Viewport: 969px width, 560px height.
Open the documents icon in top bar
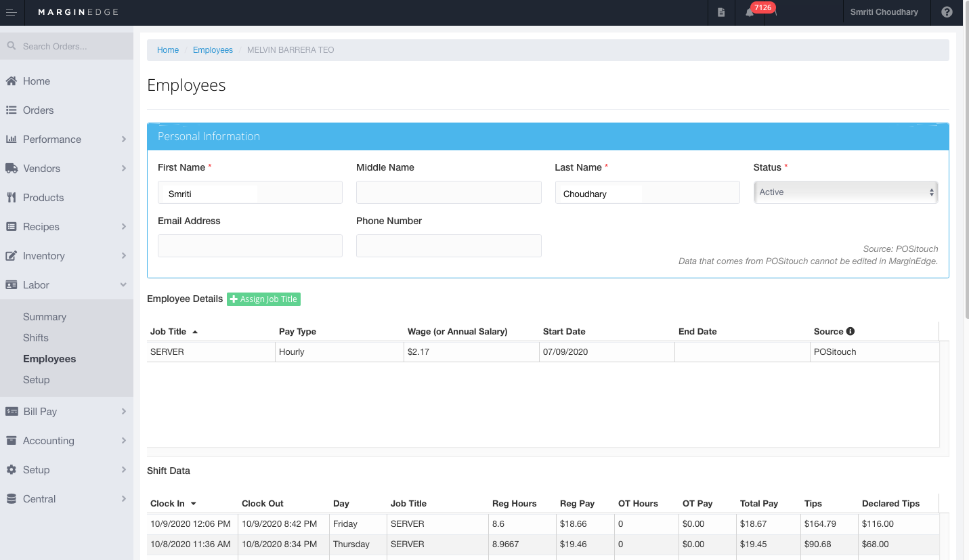pos(721,12)
